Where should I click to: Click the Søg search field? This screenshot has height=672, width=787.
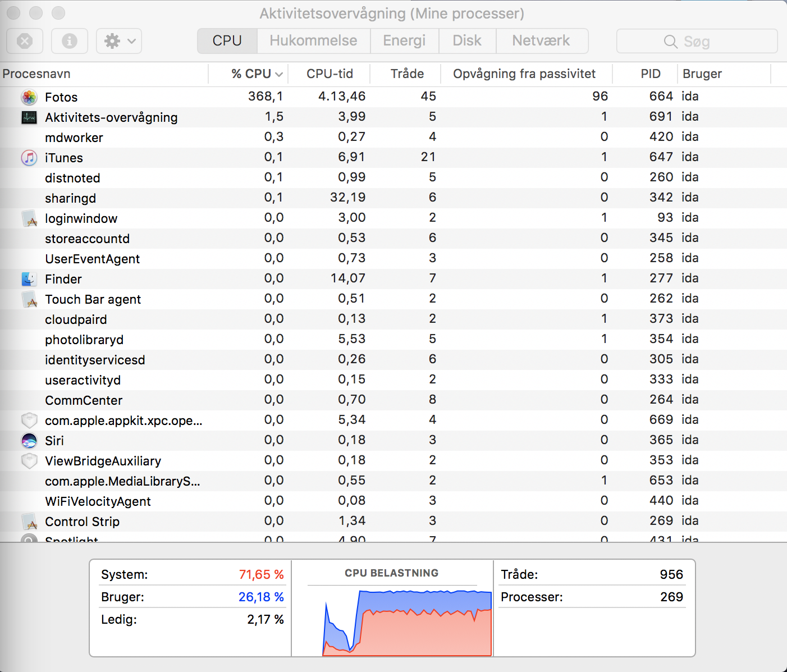click(x=697, y=42)
